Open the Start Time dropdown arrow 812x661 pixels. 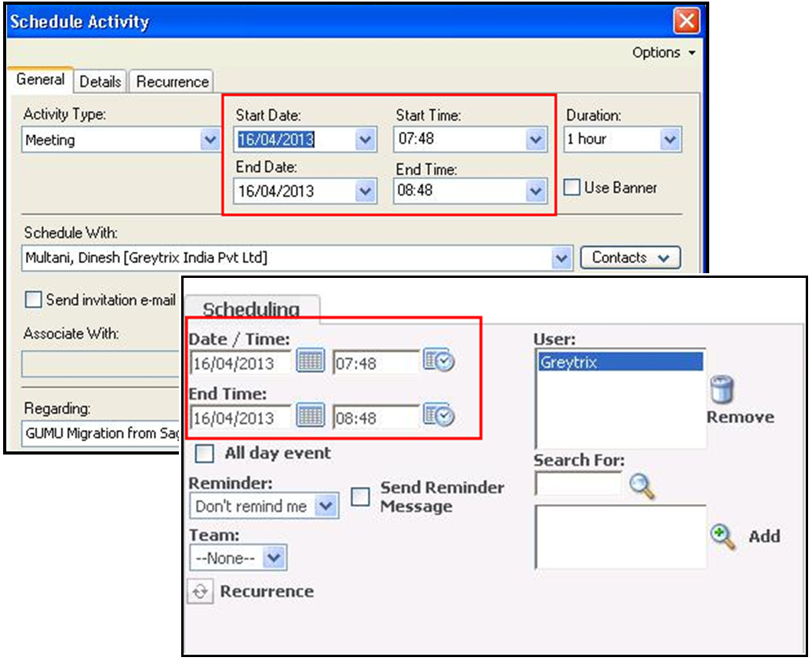(536, 140)
